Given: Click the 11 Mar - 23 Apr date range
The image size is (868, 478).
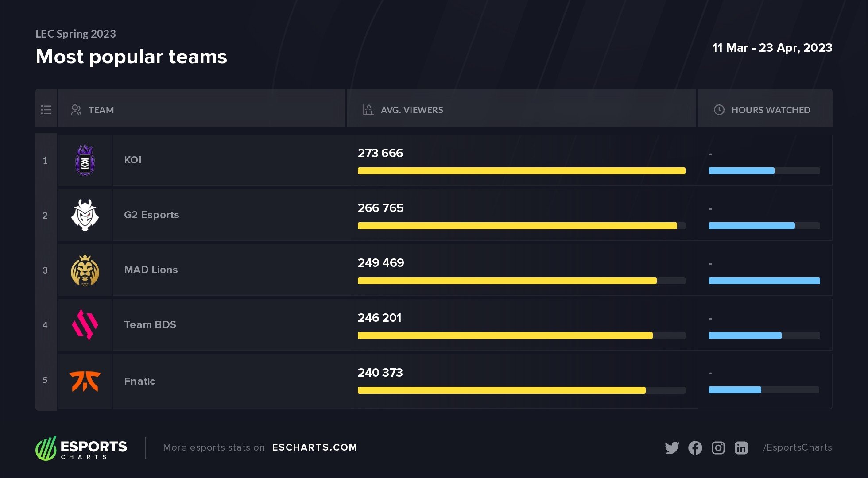Looking at the screenshot, I should 772,48.
